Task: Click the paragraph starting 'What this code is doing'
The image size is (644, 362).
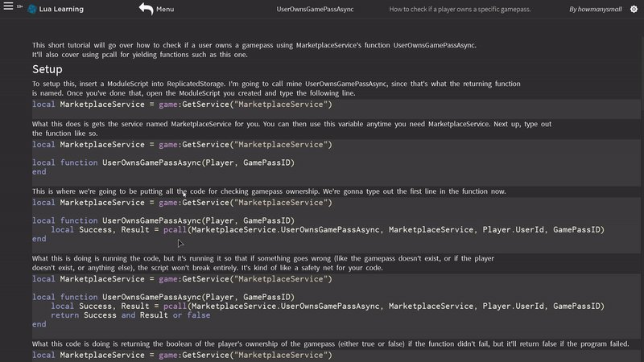Action: click(330, 344)
